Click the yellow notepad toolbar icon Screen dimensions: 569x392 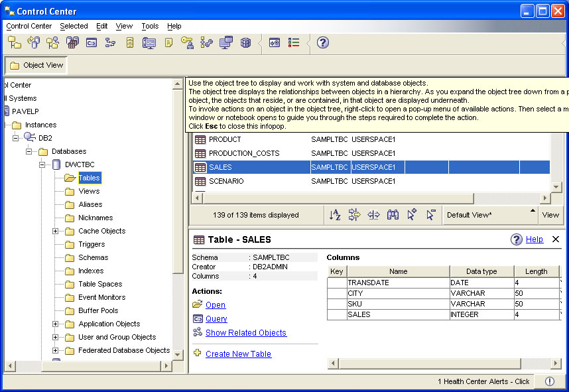168,43
